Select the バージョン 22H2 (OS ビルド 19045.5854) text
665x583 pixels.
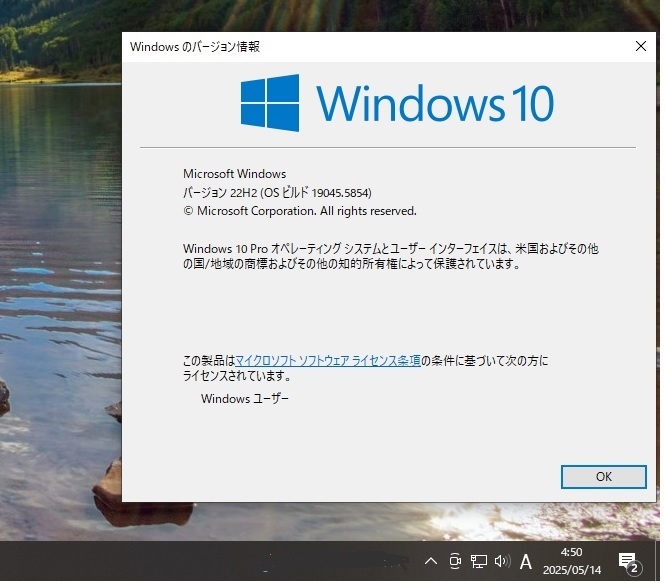[x=277, y=193]
